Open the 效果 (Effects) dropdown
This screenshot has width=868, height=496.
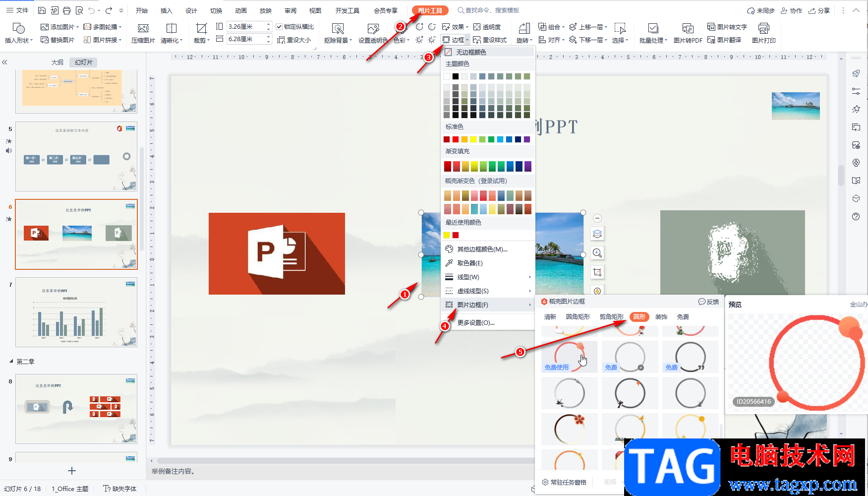[455, 27]
